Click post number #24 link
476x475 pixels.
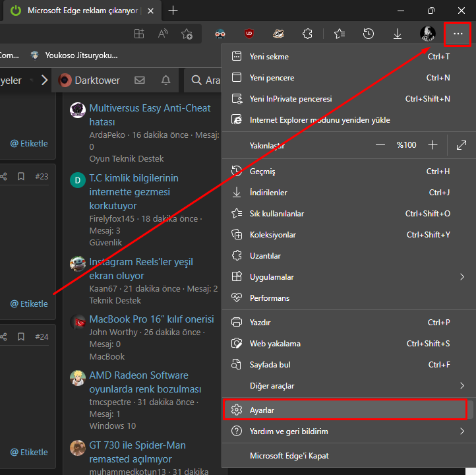(42, 336)
